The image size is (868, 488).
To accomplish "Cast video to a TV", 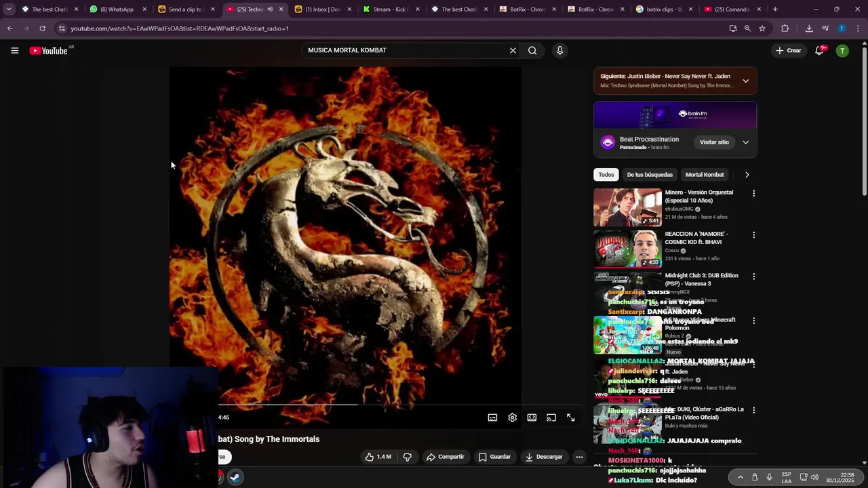I will (551, 418).
